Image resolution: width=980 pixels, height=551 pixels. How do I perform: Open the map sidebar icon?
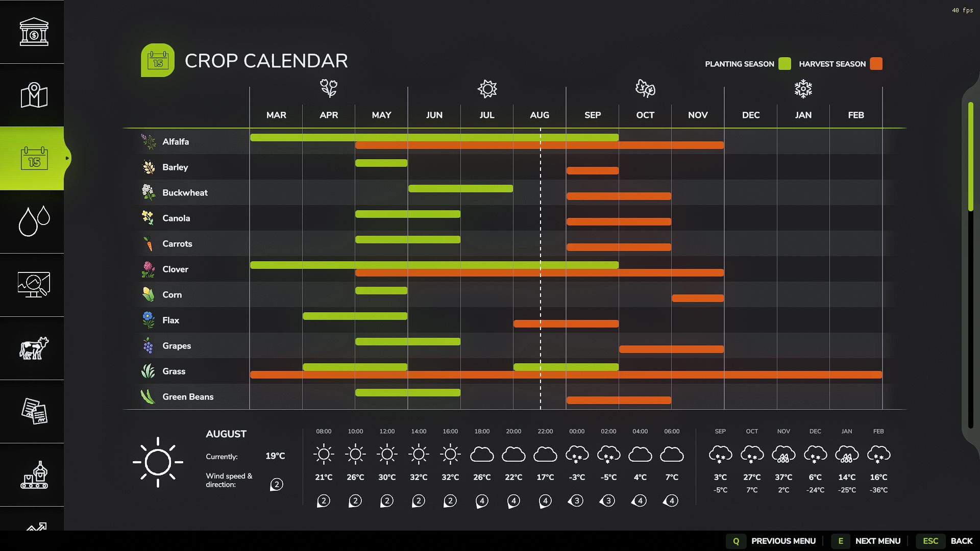34,95
